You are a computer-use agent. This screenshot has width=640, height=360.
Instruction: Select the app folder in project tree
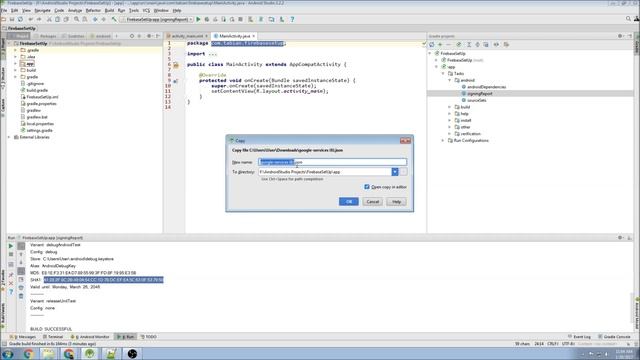pos(30,64)
